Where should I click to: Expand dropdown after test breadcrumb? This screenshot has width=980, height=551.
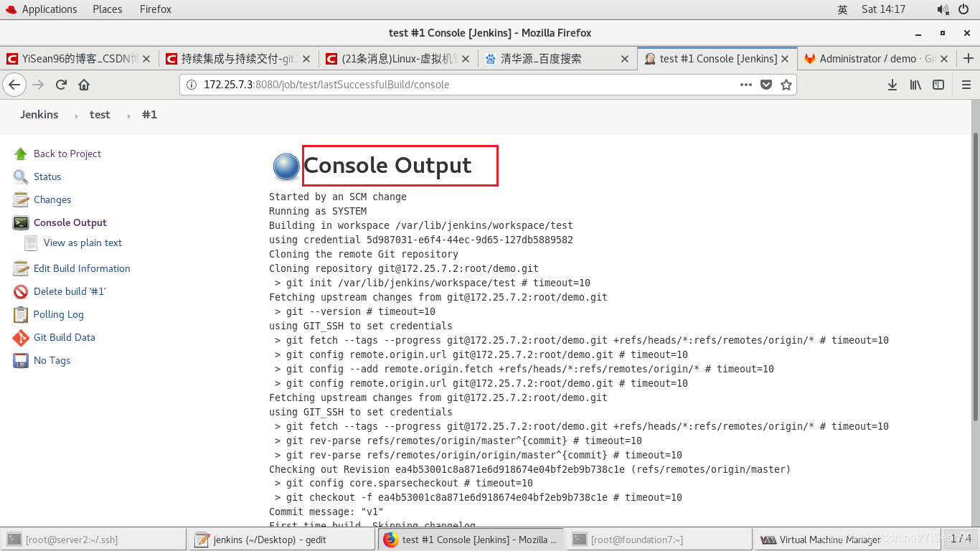(129, 116)
